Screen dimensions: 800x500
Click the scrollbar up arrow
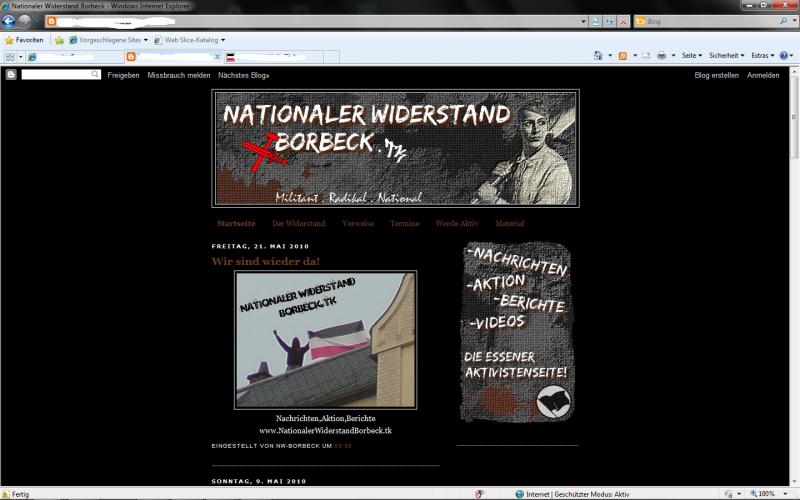[x=794, y=72]
